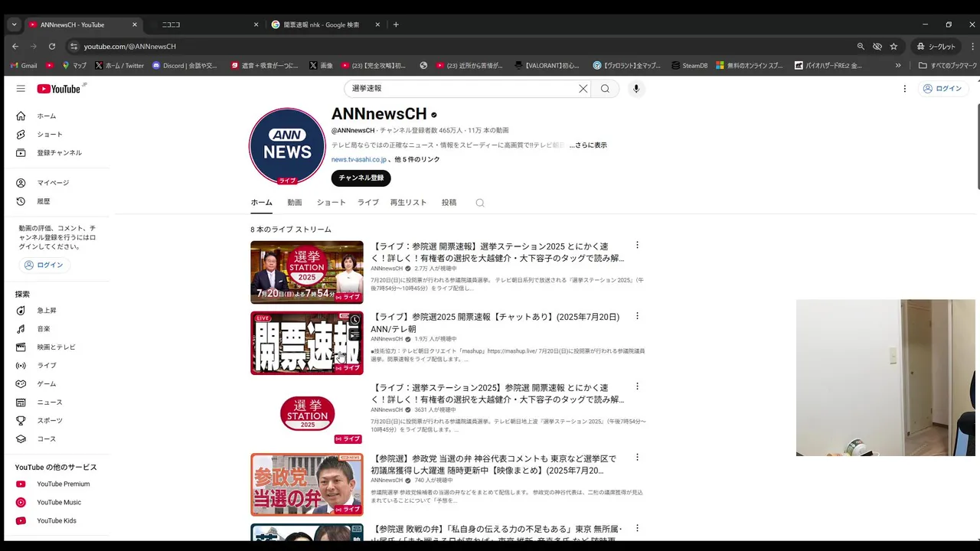Viewport: 980px width, 551px height.
Task: Close the ANNnewsCH YouTube browser tab
Action: tap(135, 24)
